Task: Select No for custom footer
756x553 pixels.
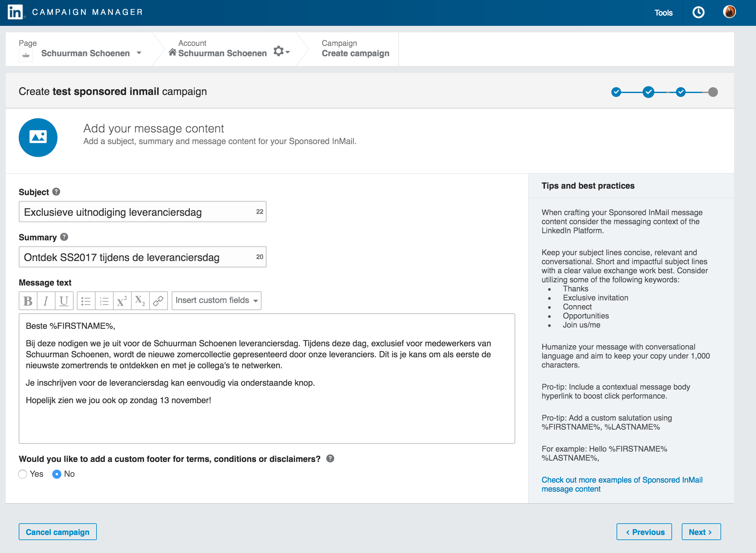Action: [x=57, y=474]
